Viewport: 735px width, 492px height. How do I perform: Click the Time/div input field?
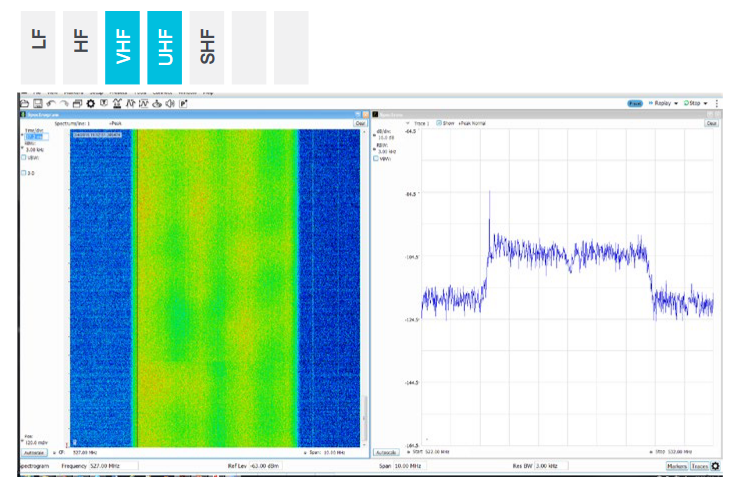36,137
